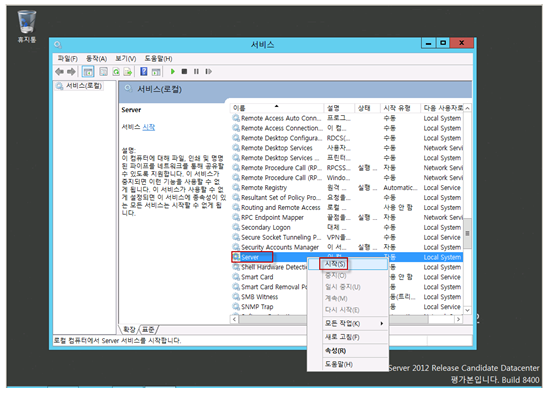This screenshot has height=393, width=549.
Task: Open the 보기(V) menu
Action: point(126,58)
